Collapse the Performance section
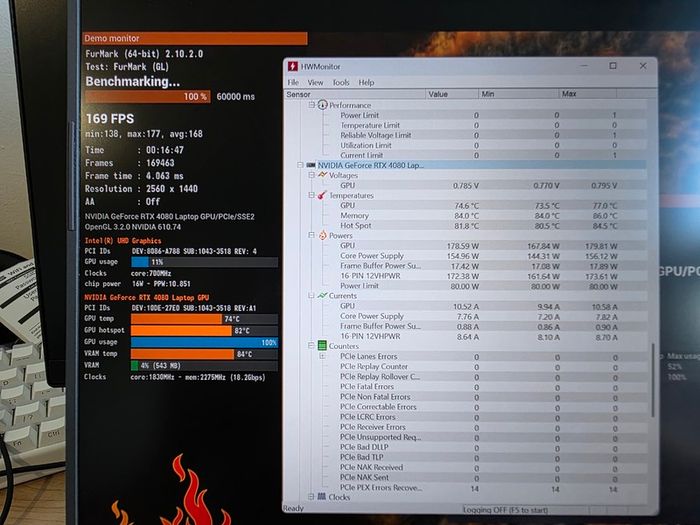This screenshot has height=525, width=700. point(312,105)
